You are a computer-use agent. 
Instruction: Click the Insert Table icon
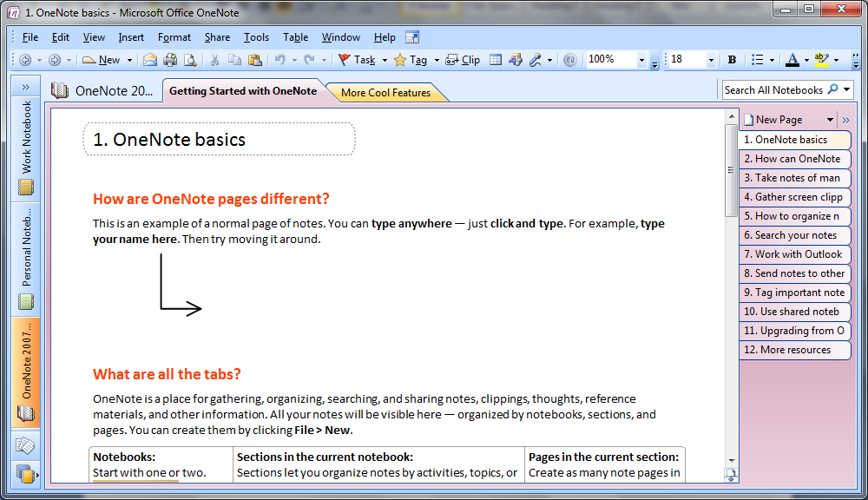pyautogui.click(x=496, y=60)
